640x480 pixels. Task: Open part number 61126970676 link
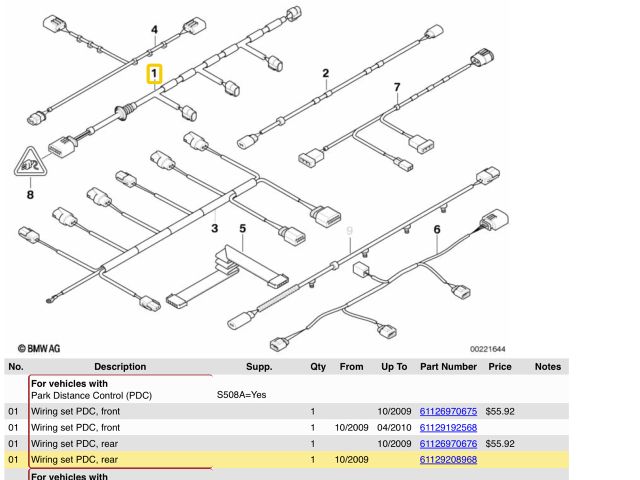pos(448,443)
